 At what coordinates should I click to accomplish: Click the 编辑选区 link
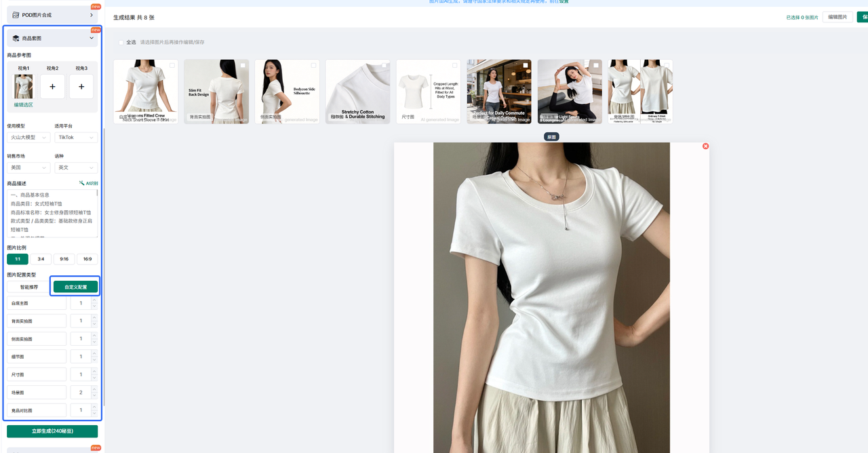point(23,105)
